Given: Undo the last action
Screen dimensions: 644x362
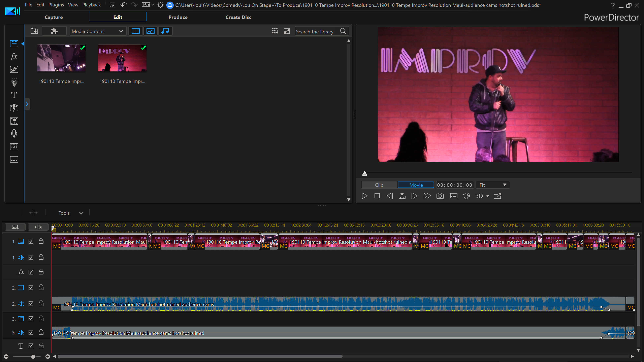Looking at the screenshot, I should click(123, 5).
